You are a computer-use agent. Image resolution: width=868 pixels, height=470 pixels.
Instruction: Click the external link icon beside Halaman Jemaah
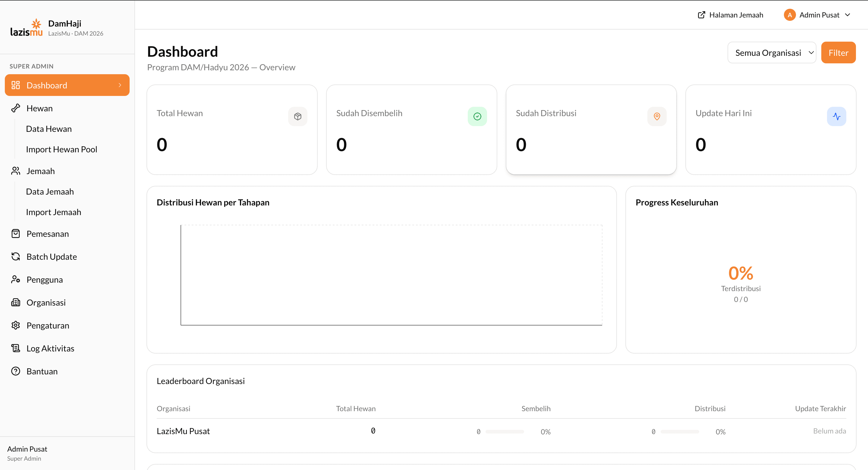(x=701, y=15)
